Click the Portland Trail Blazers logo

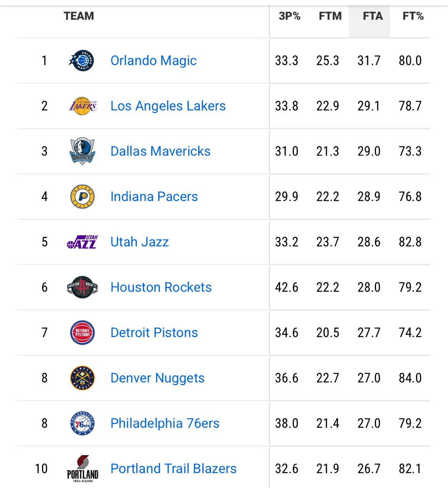(82, 469)
